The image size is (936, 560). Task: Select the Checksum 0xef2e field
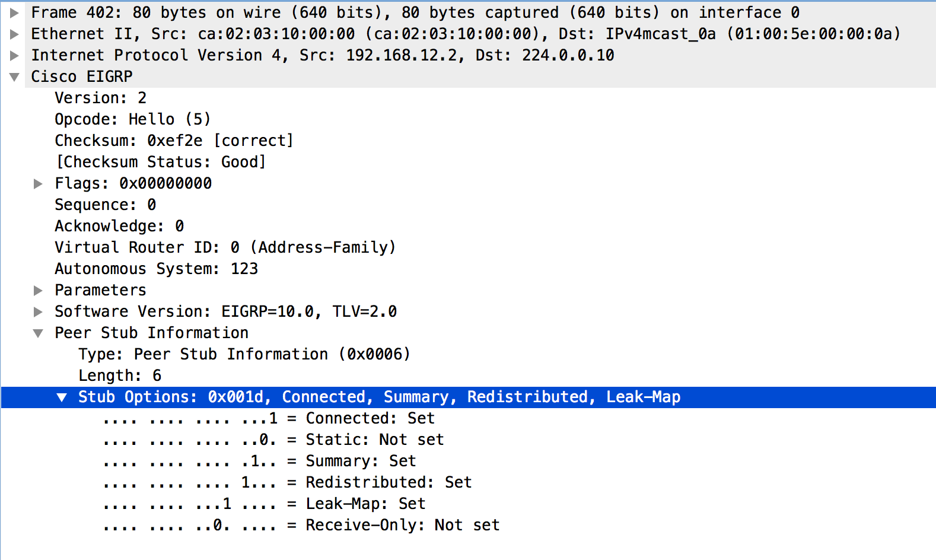tap(174, 141)
